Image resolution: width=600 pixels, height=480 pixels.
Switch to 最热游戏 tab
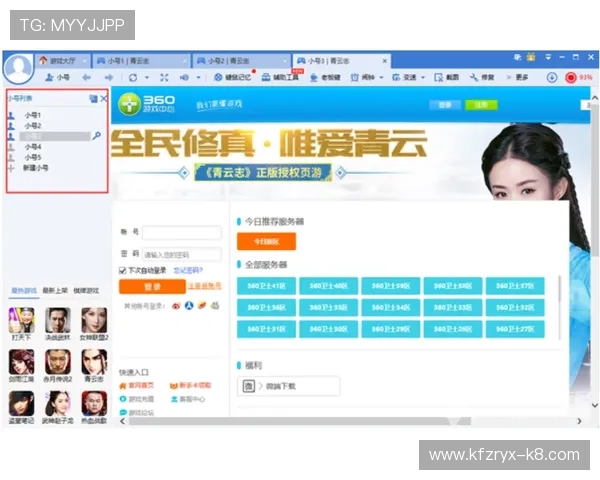coord(24,291)
